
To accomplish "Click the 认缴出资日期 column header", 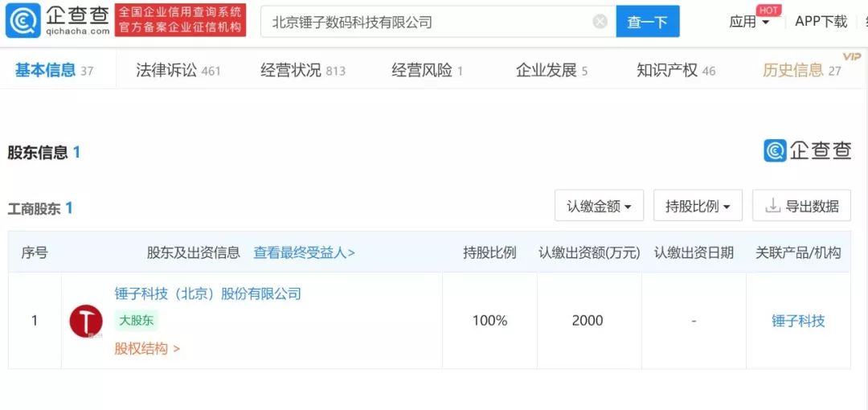I will 694,252.
